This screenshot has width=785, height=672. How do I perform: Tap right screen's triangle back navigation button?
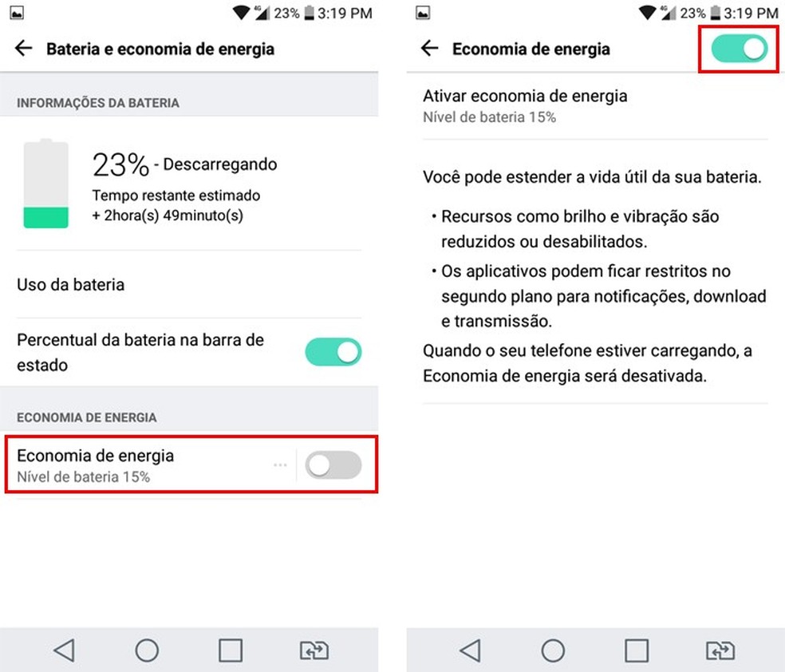tap(471, 650)
